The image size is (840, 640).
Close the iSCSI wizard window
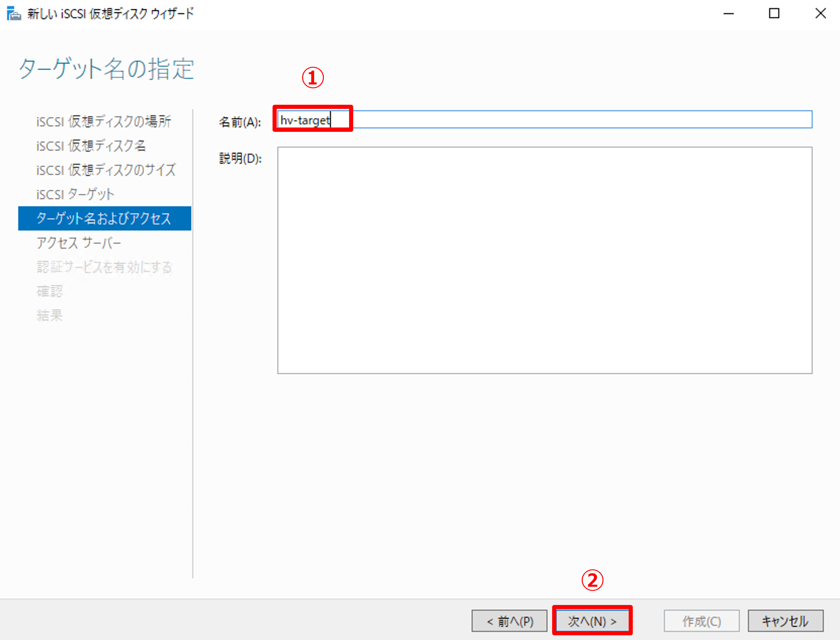(820, 14)
